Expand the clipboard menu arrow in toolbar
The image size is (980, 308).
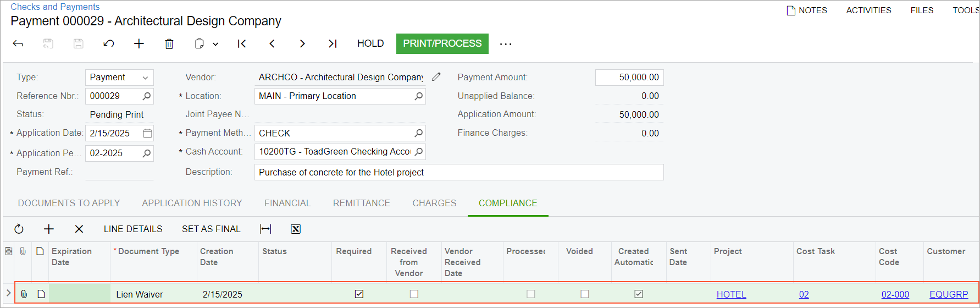tap(215, 44)
